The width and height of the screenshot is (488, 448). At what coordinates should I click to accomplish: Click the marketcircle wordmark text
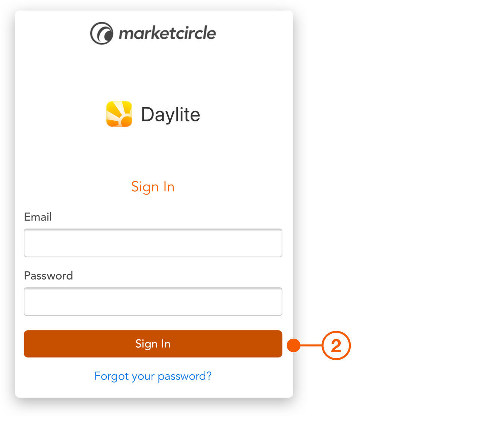[x=168, y=33]
